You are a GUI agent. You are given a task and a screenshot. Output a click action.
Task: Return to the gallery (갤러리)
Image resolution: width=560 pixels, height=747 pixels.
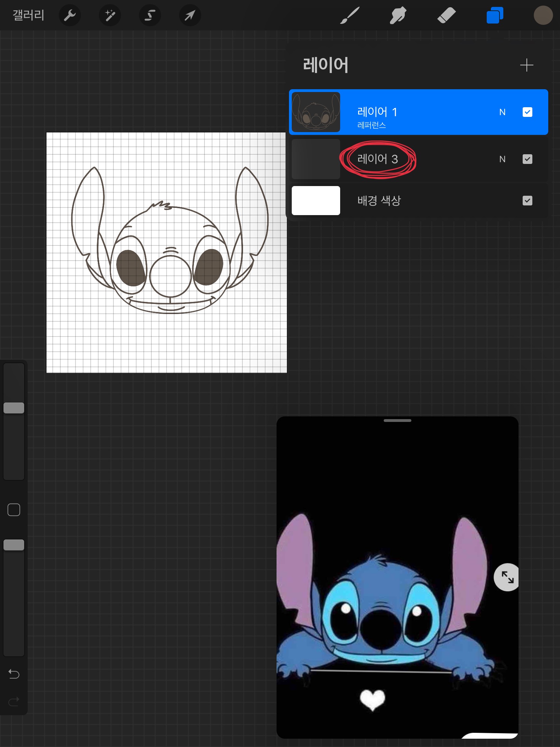coord(28,15)
